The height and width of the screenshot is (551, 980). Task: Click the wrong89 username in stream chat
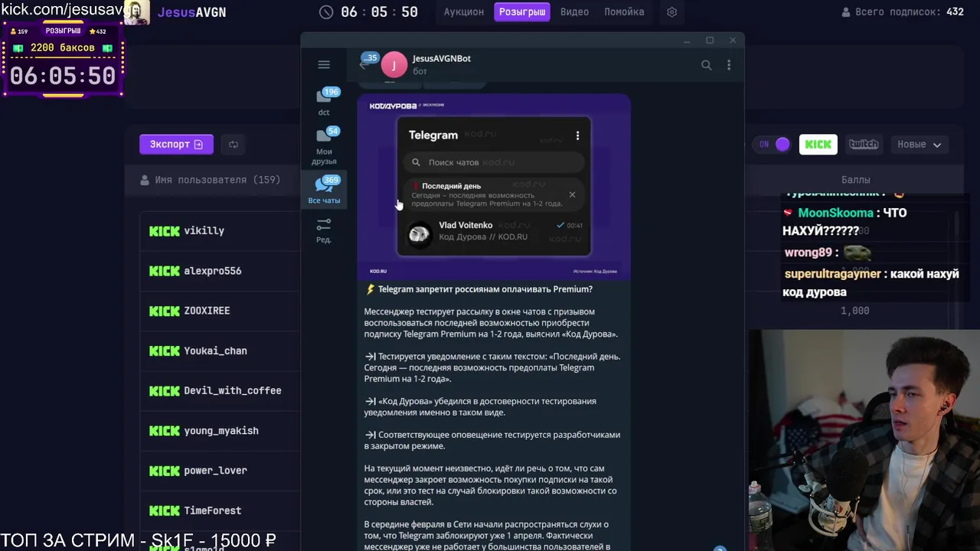808,253
